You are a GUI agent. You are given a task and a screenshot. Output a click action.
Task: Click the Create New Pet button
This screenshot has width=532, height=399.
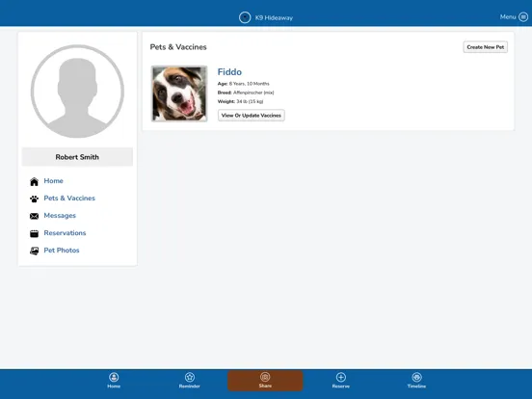[x=486, y=47]
